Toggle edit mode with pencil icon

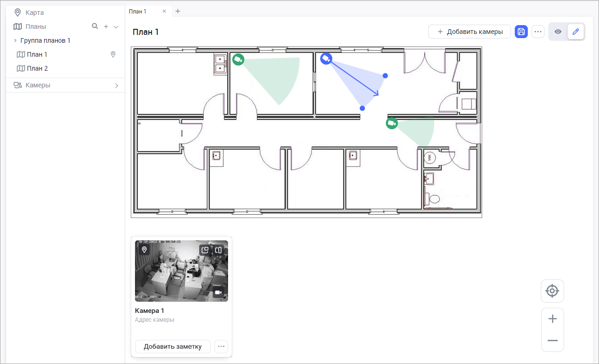(576, 32)
